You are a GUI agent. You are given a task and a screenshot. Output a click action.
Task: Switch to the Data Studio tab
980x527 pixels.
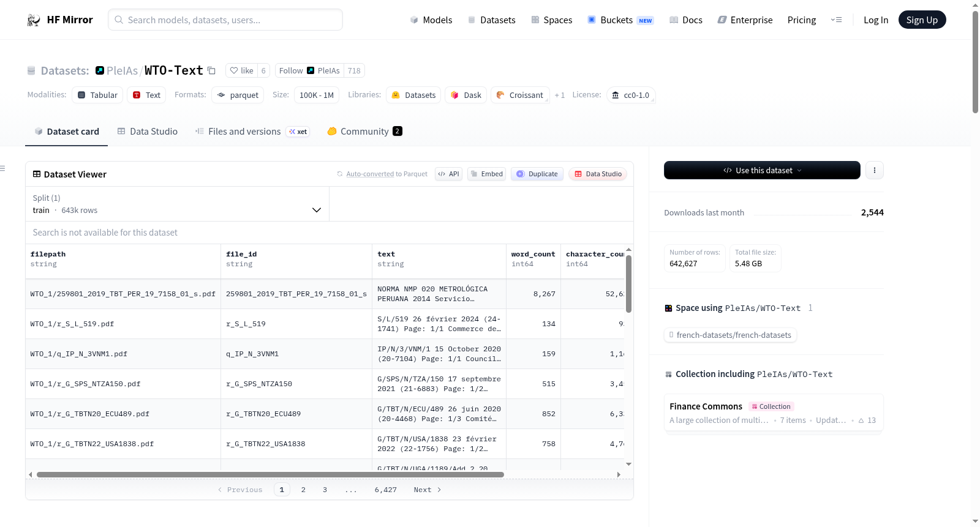coord(148,132)
